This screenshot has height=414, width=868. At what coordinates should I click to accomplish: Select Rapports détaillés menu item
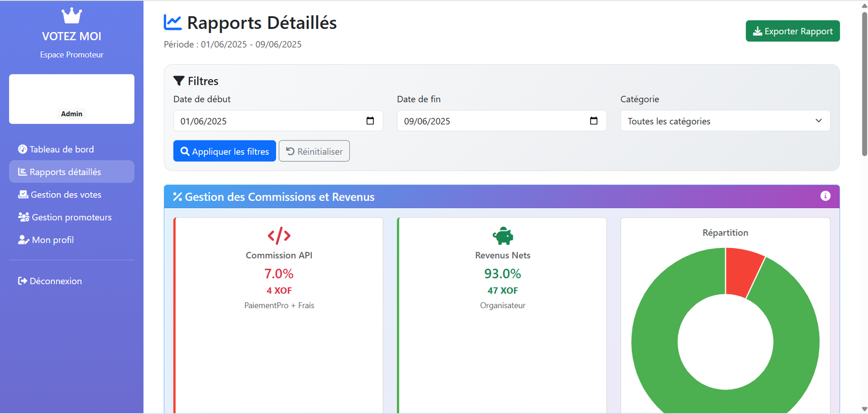point(65,172)
